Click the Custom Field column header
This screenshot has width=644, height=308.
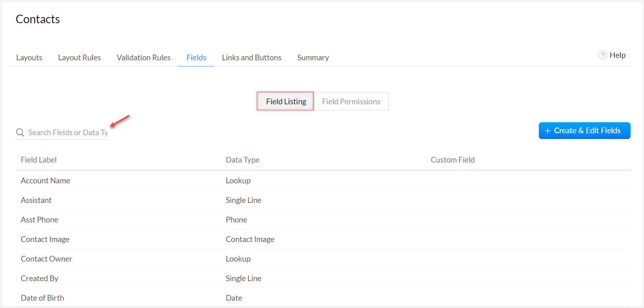pyautogui.click(x=452, y=160)
